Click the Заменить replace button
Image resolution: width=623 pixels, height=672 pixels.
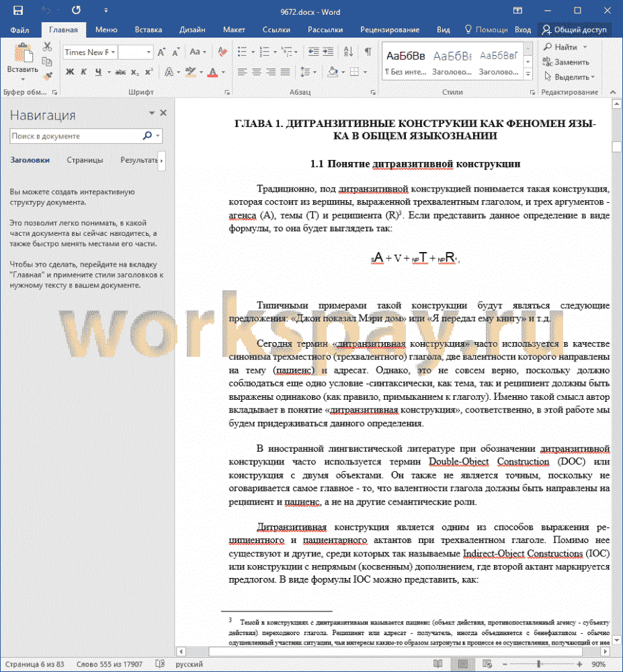point(566,62)
